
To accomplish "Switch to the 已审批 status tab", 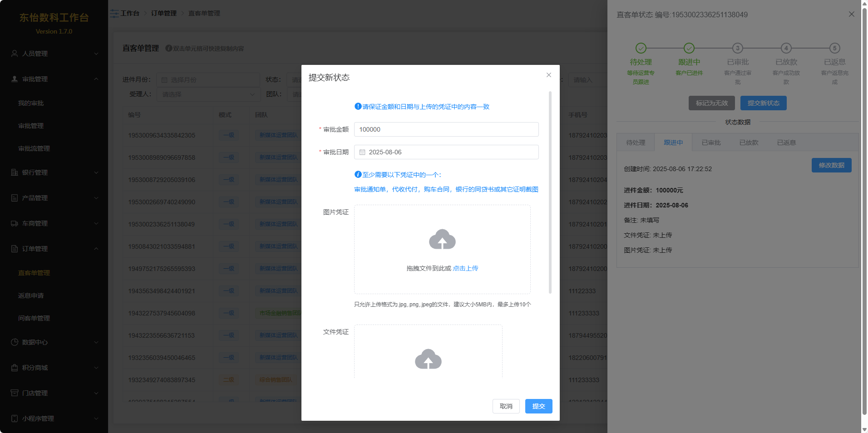I will (x=711, y=143).
